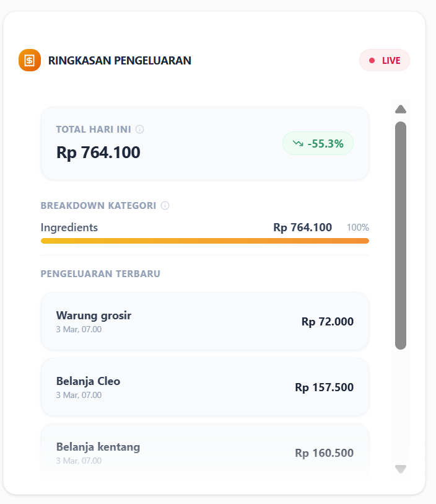Click the red dot in the LIVE badge
The image size is (436, 504).
click(372, 60)
